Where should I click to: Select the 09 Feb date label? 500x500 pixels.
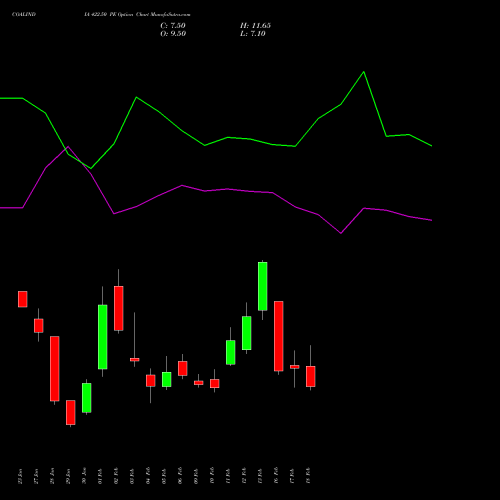coord(196,476)
